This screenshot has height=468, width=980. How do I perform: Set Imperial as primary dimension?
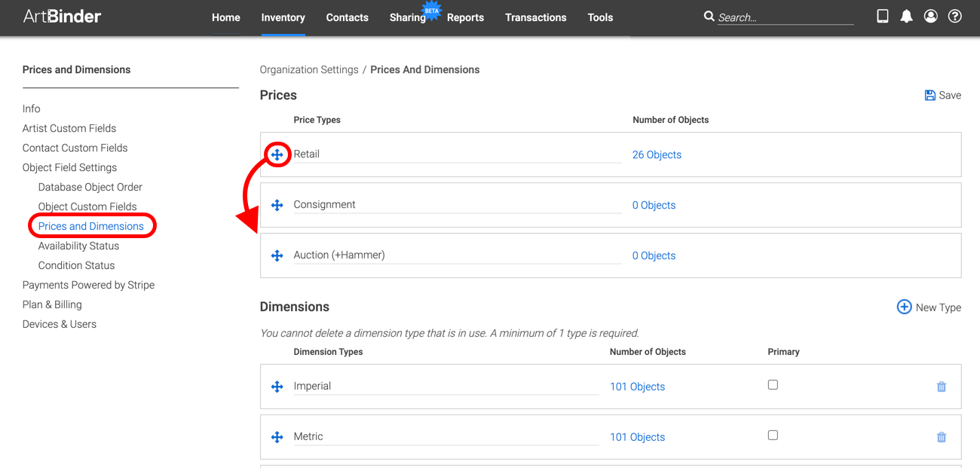tap(773, 384)
